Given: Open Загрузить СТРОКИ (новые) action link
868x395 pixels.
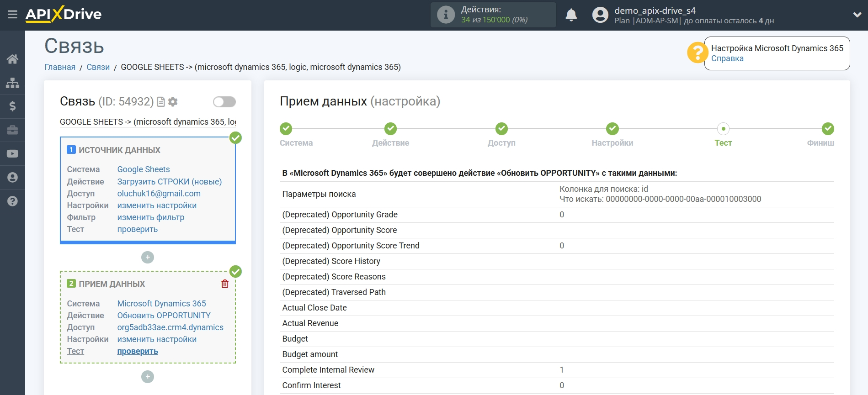Looking at the screenshot, I should [170, 182].
